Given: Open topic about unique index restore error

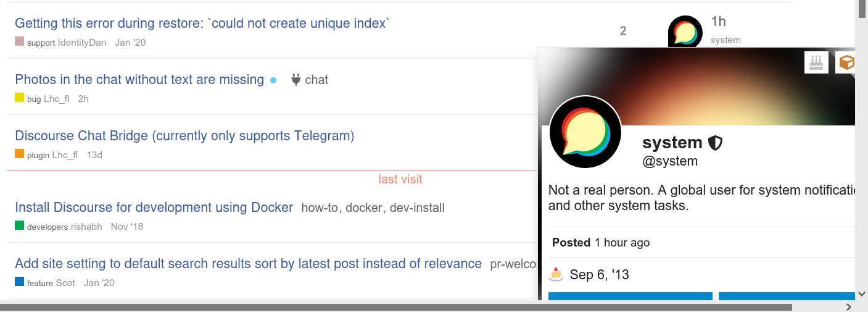Looking at the screenshot, I should [202, 23].
